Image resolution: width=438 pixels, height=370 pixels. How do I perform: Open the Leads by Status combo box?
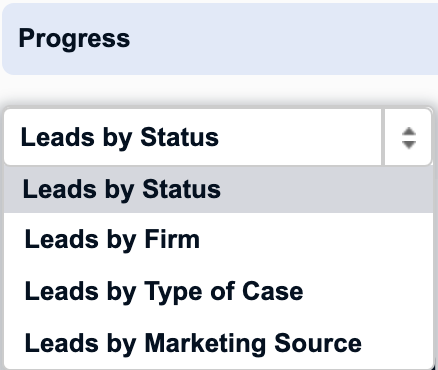pos(218,137)
